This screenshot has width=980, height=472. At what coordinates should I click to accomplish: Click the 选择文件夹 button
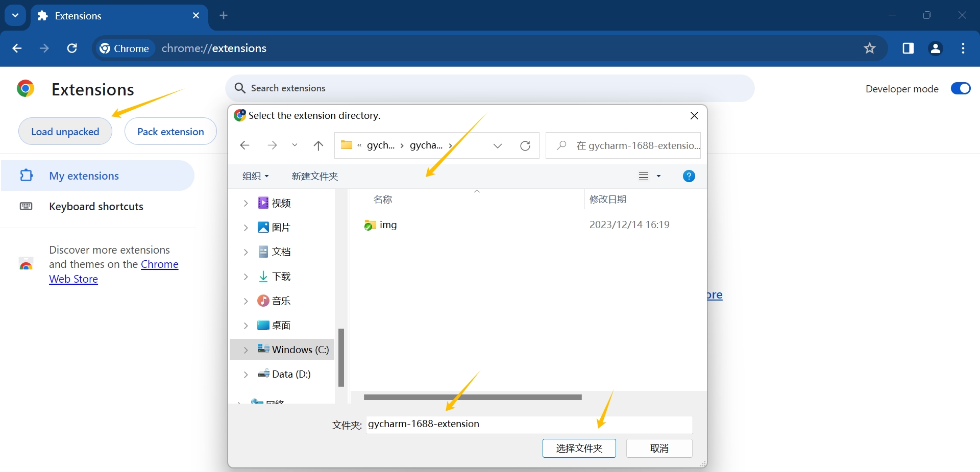579,449
